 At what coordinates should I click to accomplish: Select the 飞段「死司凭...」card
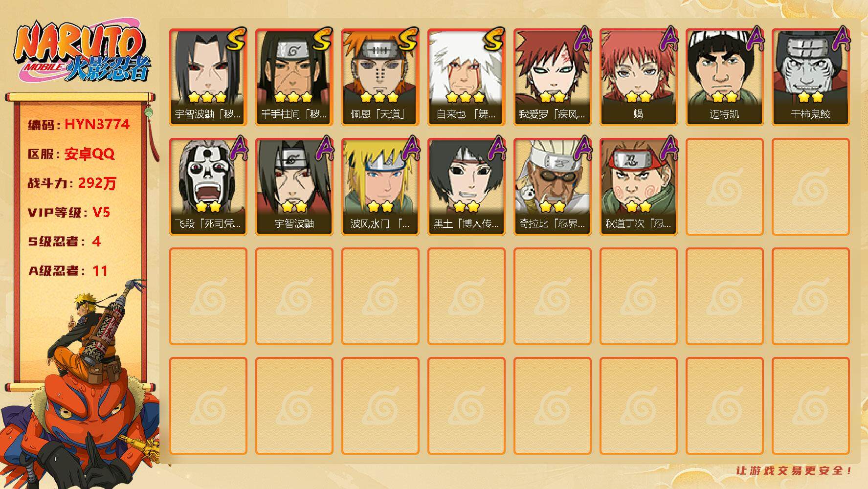[208, 187]
